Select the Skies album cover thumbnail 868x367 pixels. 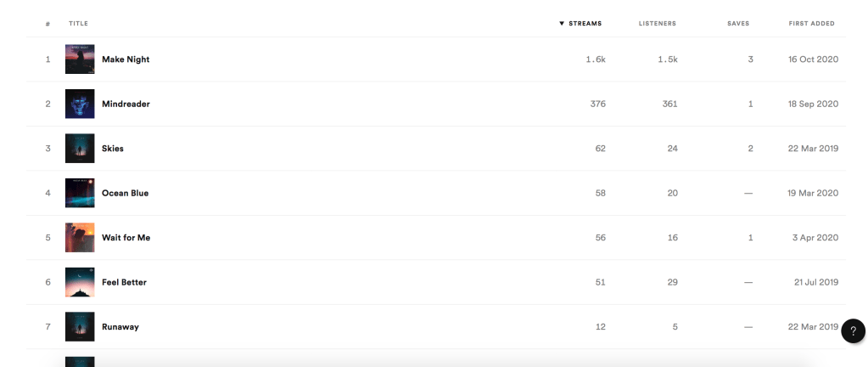(80, 149)
